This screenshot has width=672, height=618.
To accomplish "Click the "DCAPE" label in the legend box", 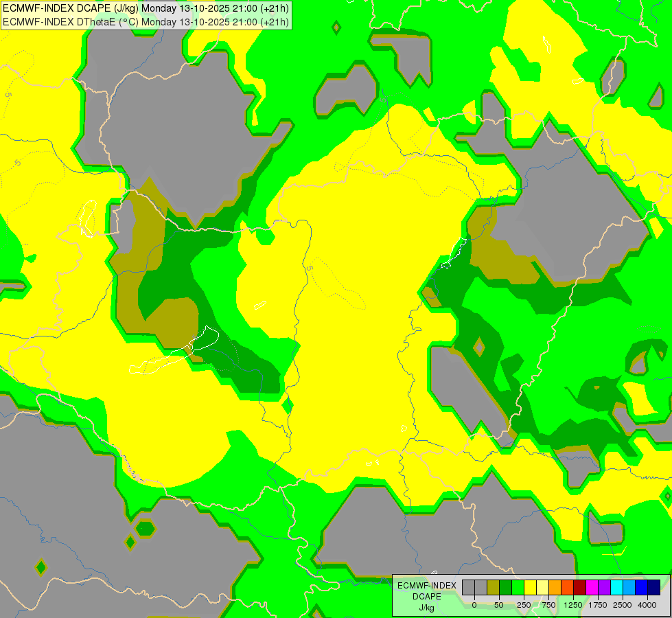I will [427, 597].
